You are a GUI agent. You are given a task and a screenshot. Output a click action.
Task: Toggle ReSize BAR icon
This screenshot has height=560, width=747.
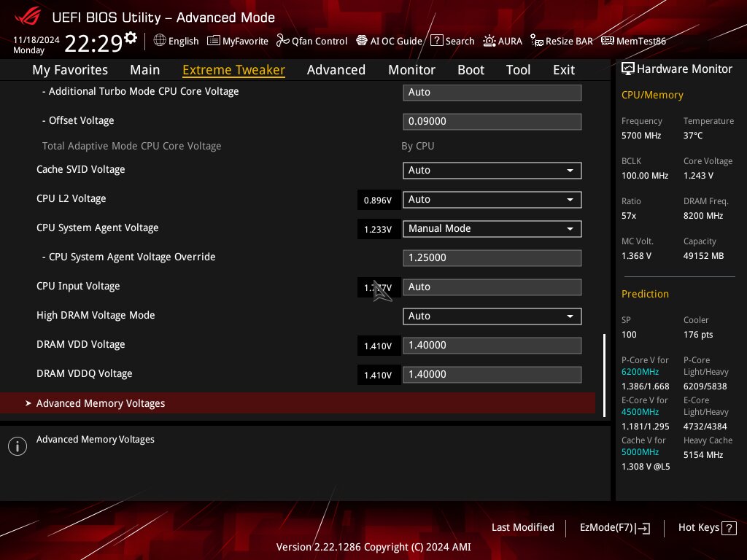pos(537,41)
